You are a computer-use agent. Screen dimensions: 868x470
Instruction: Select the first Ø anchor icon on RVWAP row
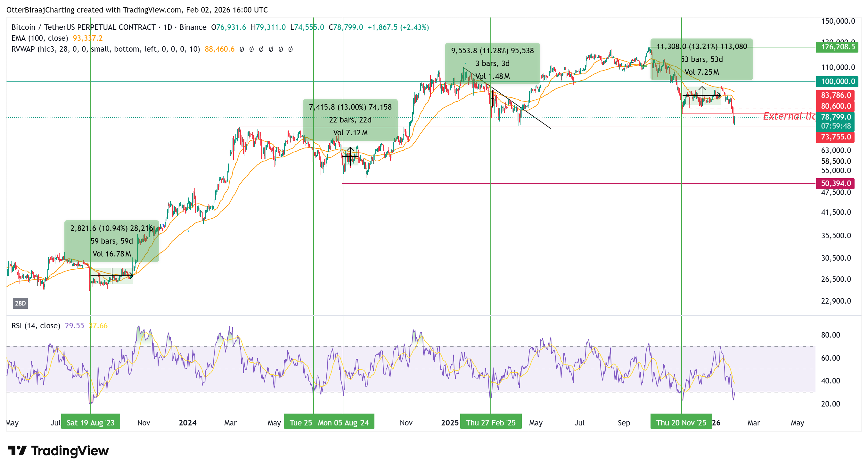pos(242,49)
